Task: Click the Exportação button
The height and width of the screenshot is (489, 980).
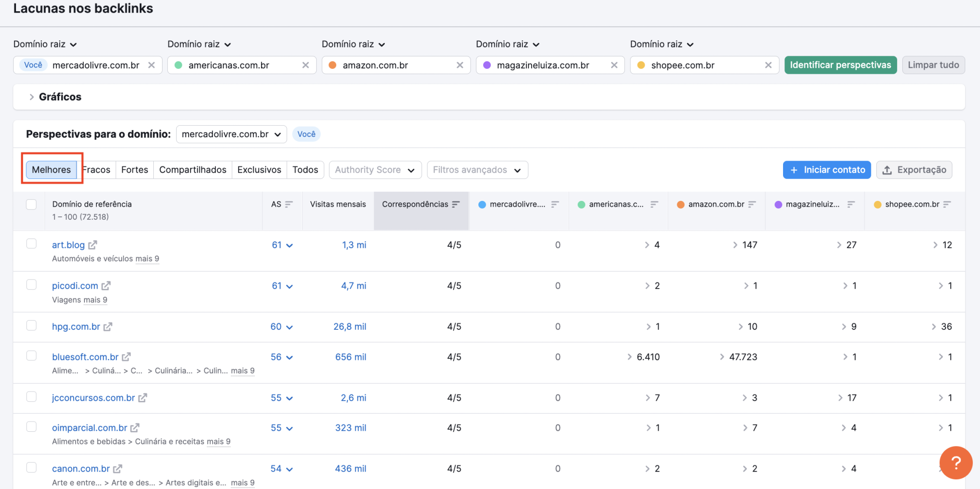Action: click(x=914, y=170)
